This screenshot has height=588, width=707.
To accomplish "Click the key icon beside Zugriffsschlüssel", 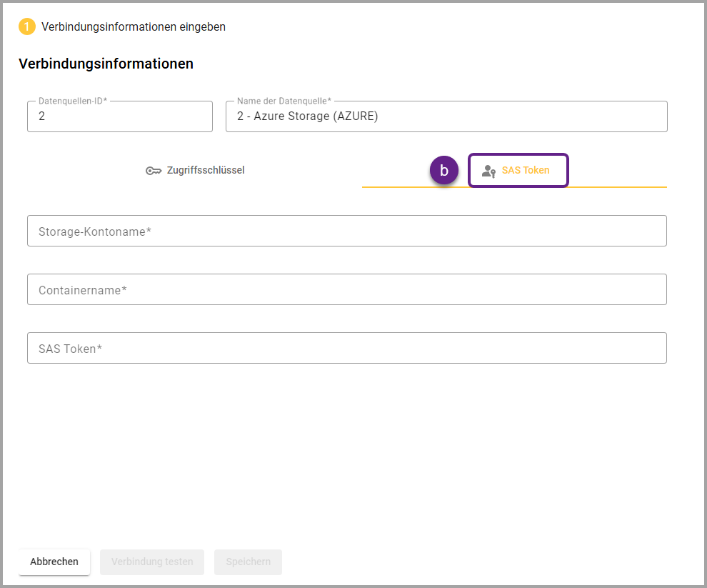I will [x=154, y=171].
